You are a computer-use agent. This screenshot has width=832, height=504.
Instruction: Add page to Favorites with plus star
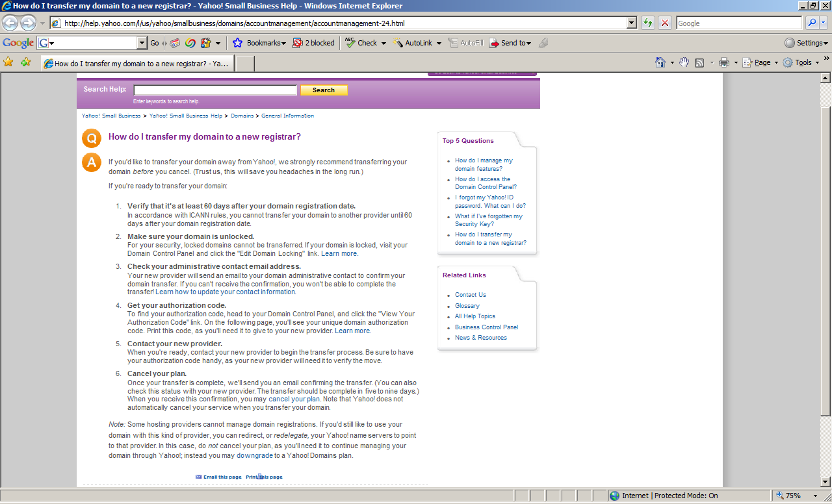pos(25,62)
